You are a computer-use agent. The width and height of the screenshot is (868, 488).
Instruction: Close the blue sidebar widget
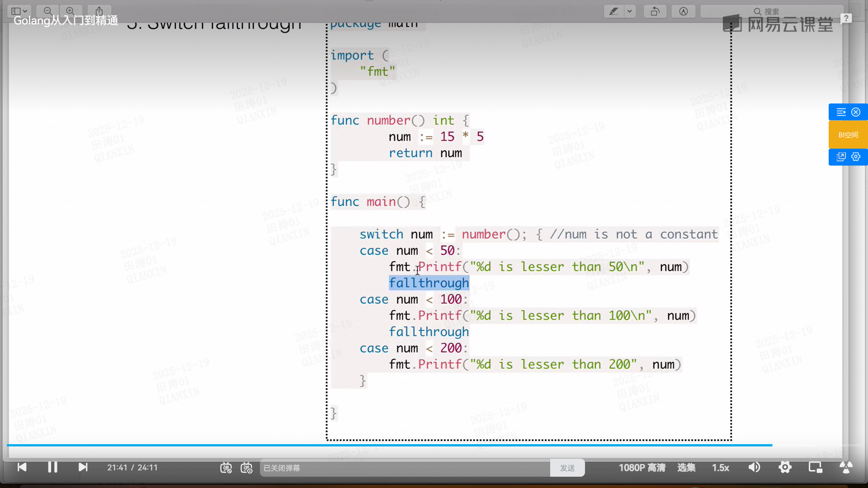pos(856,112)
